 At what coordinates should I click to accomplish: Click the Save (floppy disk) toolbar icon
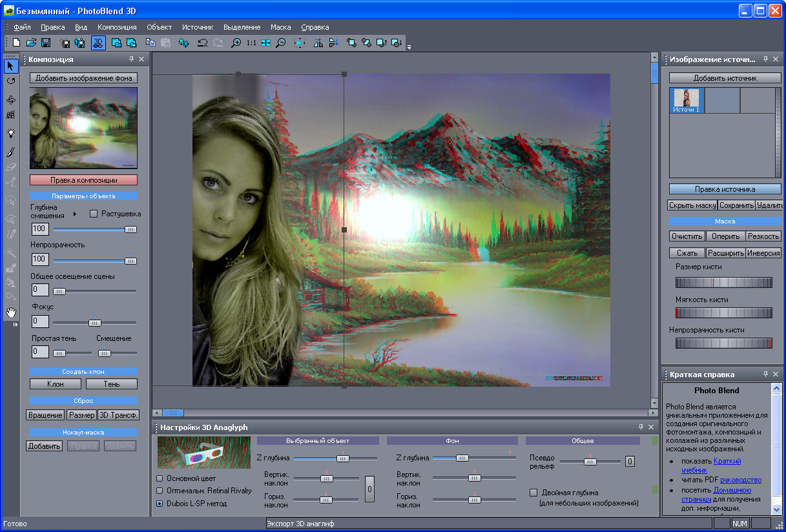(x=46, y=43)
